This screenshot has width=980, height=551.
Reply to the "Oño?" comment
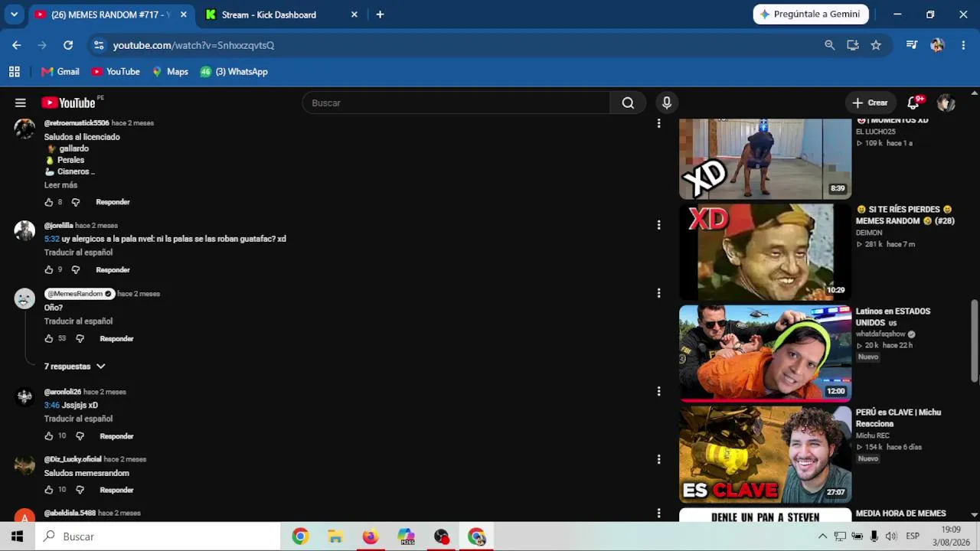116,339
